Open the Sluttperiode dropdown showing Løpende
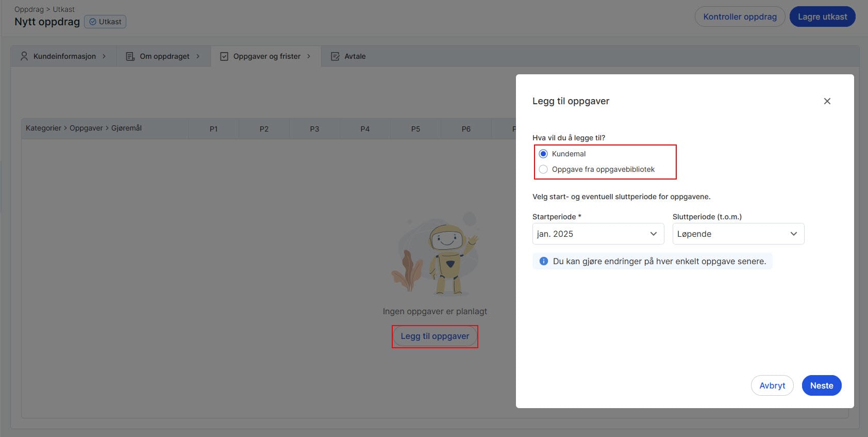 [x=738, y=234]
